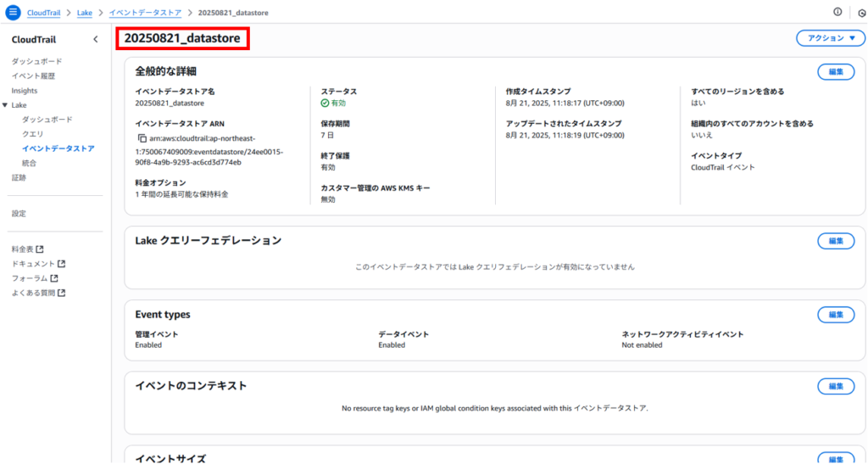Click the はい value under すべてのリージョンを含める
The height and width of the screenshot is (470, 868).
click(698, 104)
